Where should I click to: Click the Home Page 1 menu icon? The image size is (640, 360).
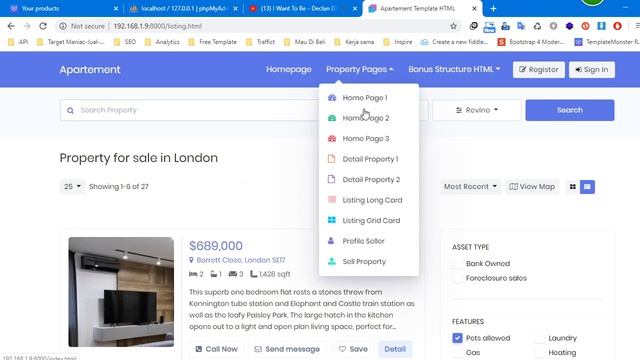332,98
